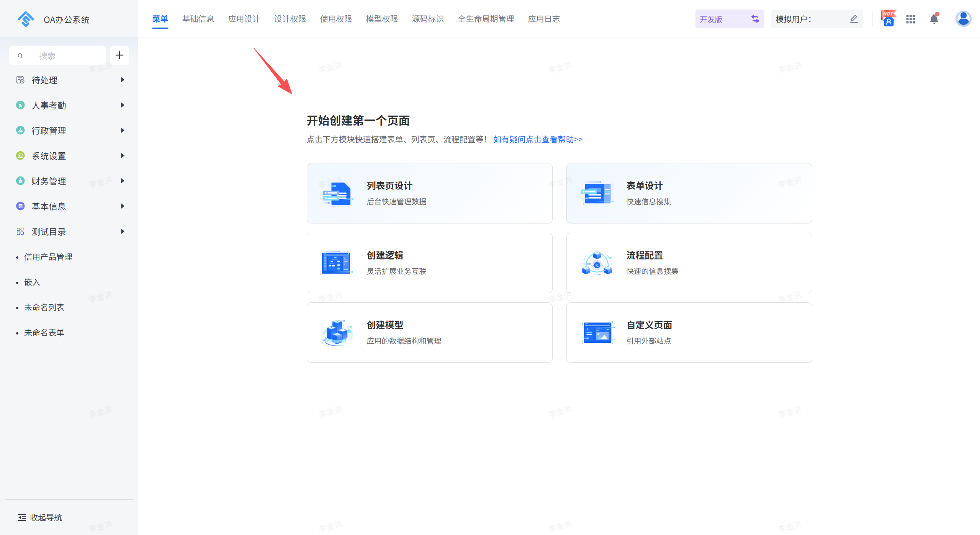The image size is (980, 535).
Task: Click the 引用外部站点 description text
Action: (648, 341)
